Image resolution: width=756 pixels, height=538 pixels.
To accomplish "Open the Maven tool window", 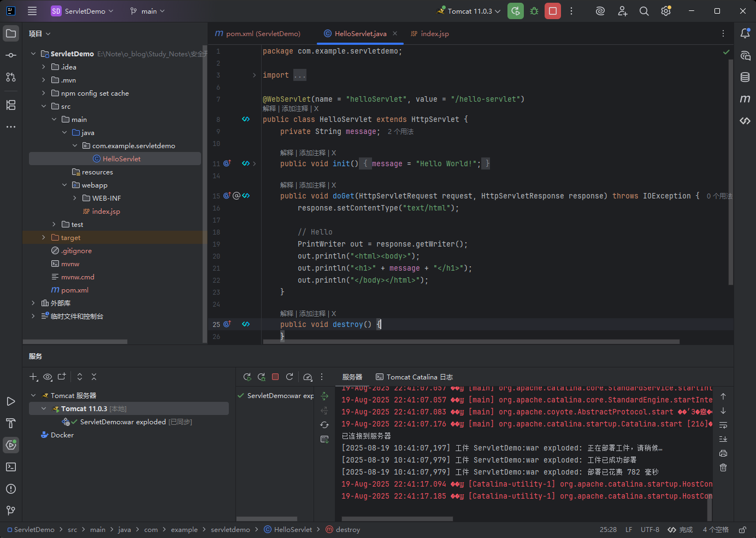I will tap(745, 99).
